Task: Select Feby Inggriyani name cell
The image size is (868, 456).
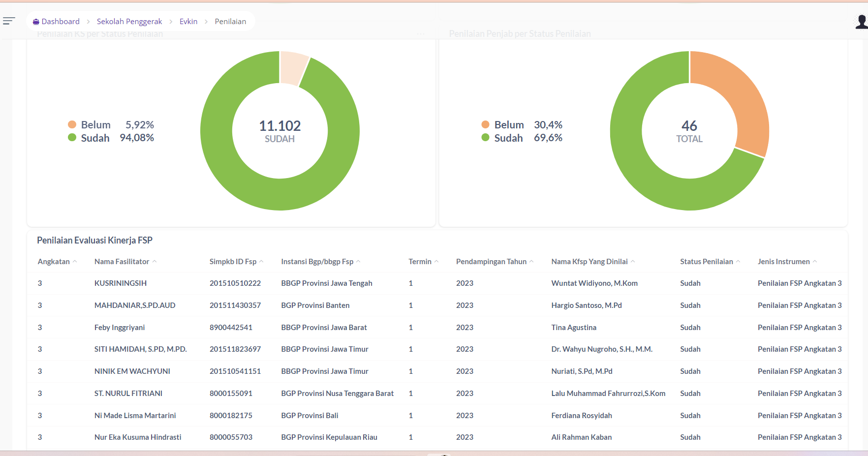Action: click(x=120, y=328)
